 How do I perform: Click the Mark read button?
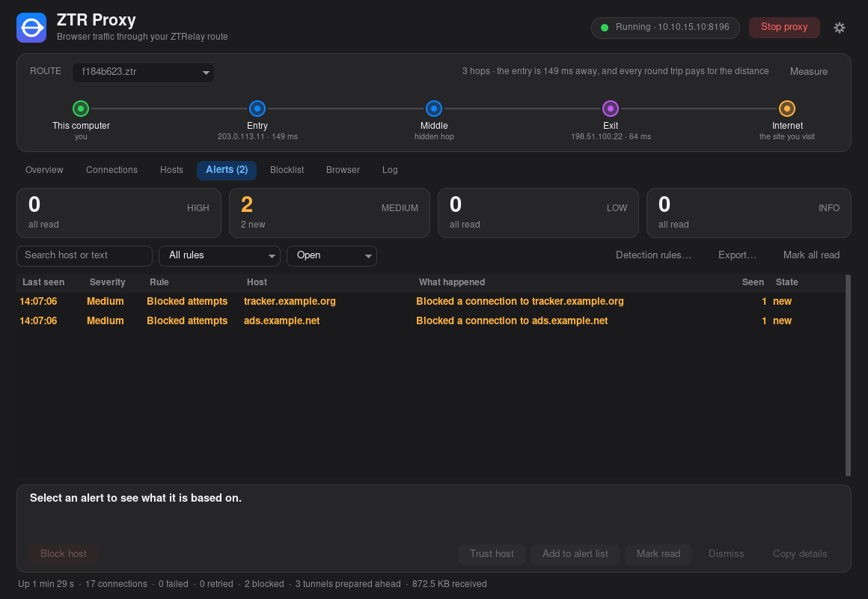[658, 554]
